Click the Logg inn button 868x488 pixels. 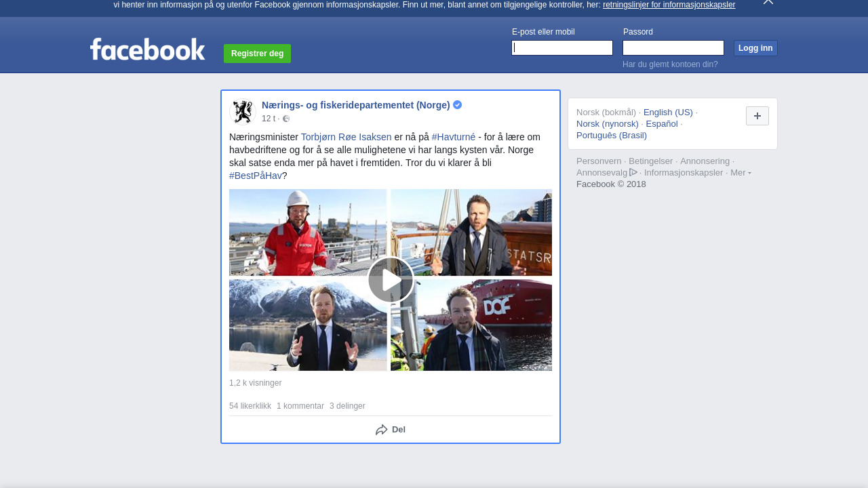[755, 48]
